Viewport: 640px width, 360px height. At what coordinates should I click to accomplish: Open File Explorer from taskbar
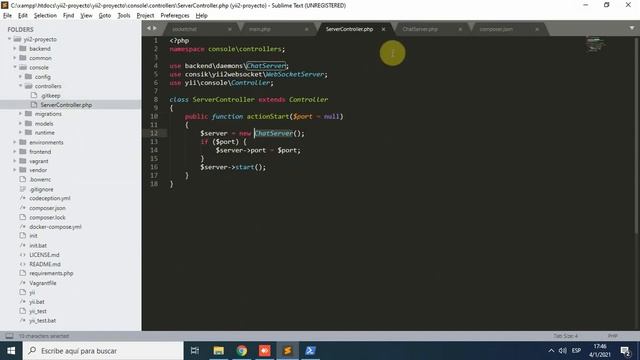(219, 351)
